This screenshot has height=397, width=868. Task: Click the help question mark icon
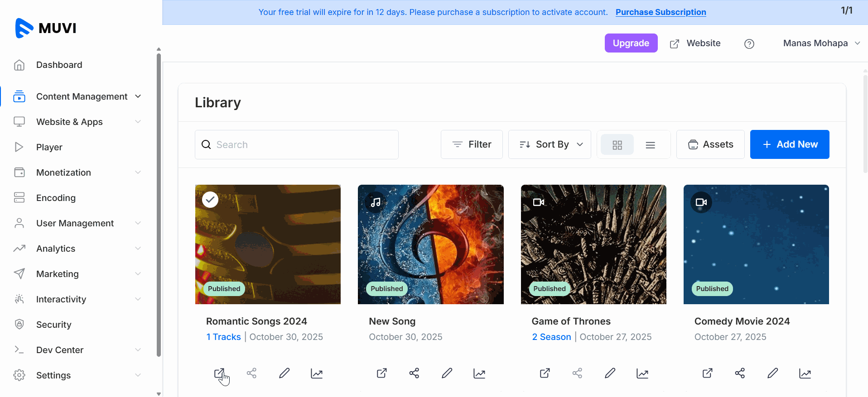[749, 44]
